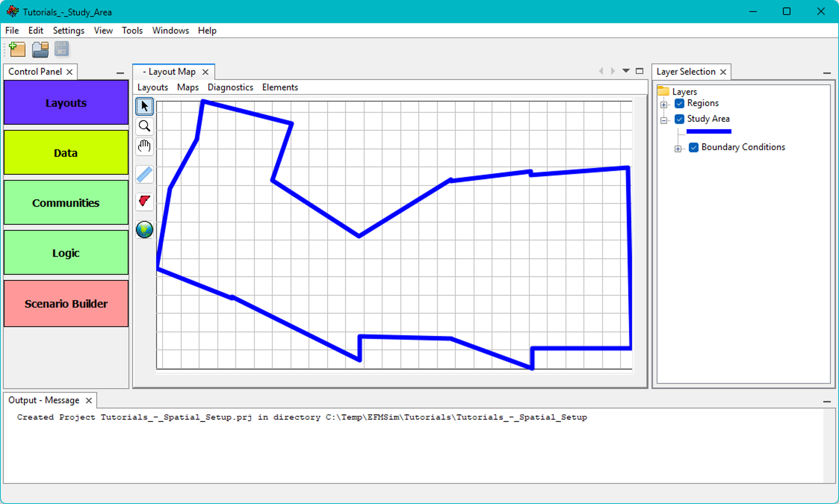The image size is (839, 504).
Task: Select the magnifier zoom tool
Action: point(144,126)
